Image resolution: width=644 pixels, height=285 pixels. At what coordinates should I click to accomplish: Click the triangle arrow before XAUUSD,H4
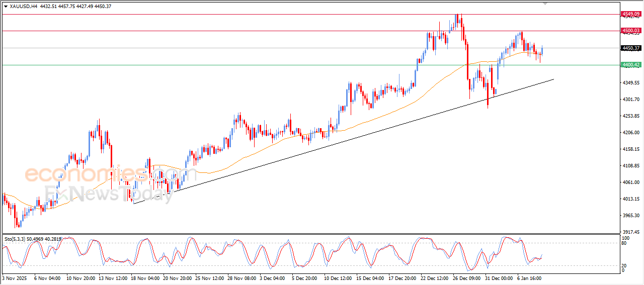coord(6,6)
